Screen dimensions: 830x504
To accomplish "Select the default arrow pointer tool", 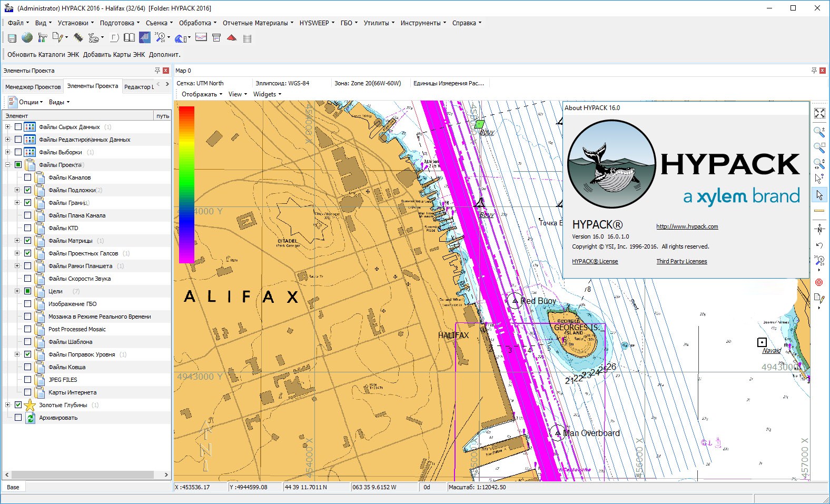I will click(819, 195).
